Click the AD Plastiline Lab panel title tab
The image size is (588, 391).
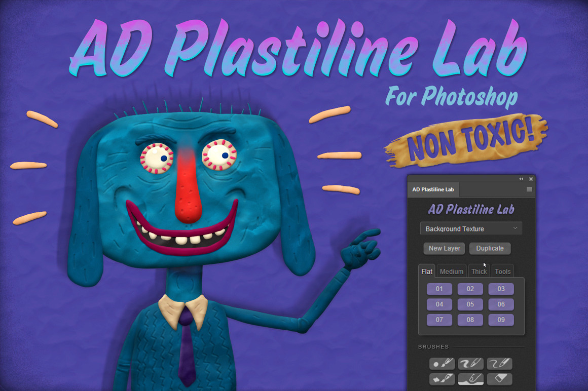pos(433,189)
